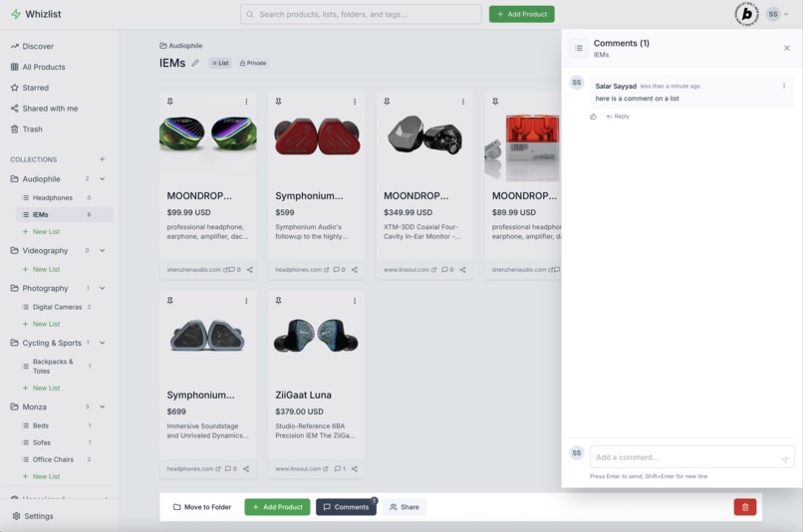Click the Share button in bottom bar
Image resolution: width=803 pixels, height=532 pixels.
(404, 507)
